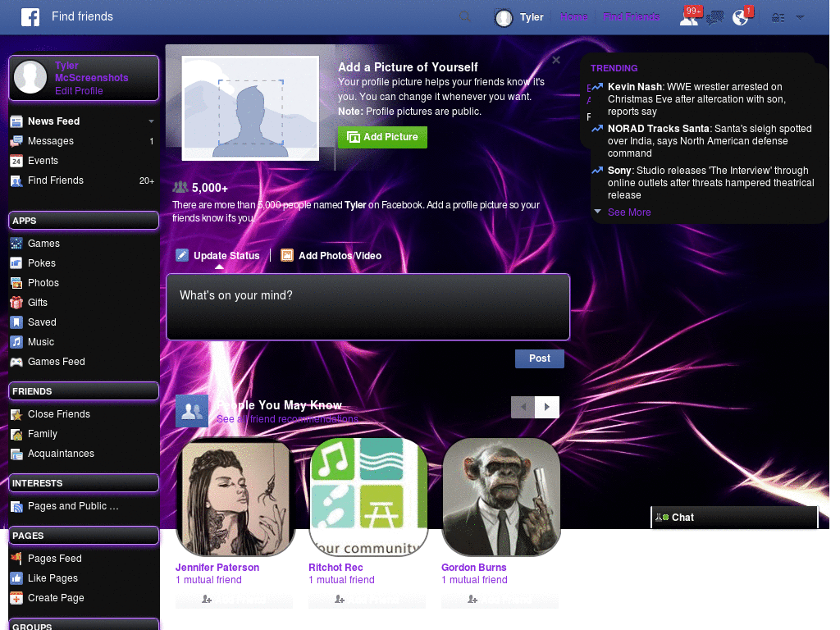Open the Chat bar
The height and width of the screenshot is (630, 840).
[734, 518]
